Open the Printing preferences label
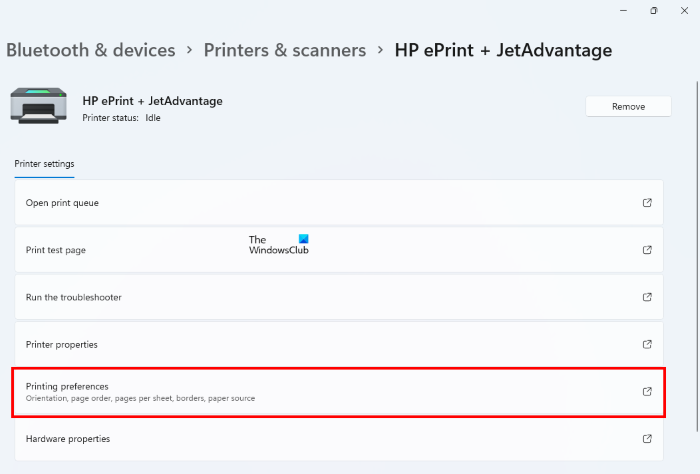Viewport: 700px width, 474px height. point(67,386)
